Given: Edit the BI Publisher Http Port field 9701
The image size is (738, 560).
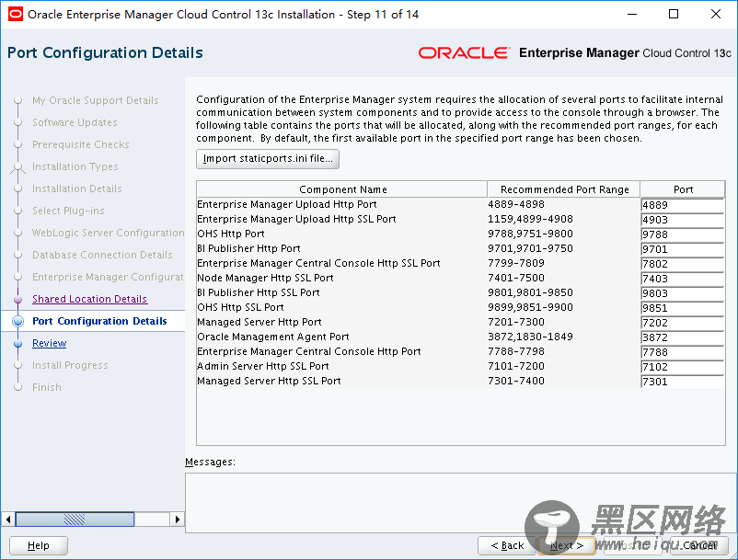Looking at the screenshot, I should (683, 249).
